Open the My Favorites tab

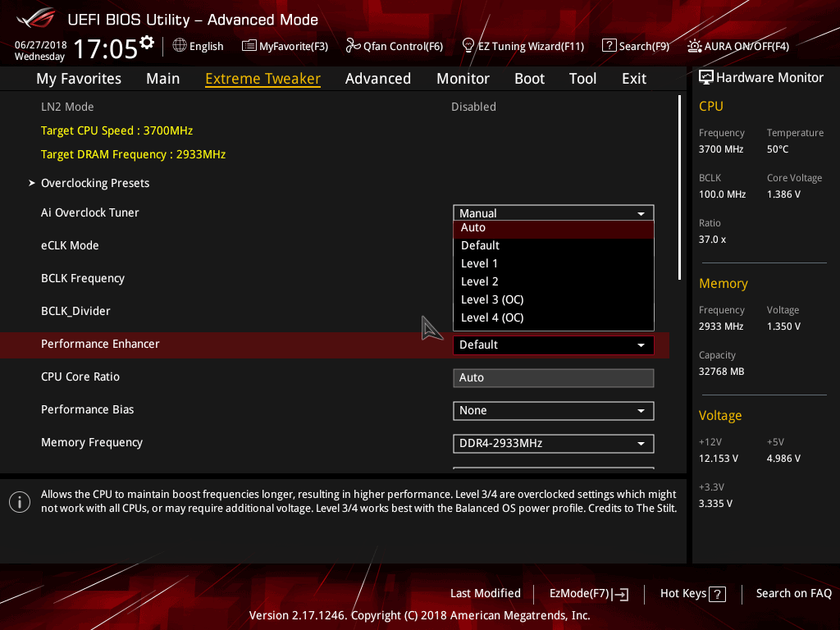tap(79, 79)
